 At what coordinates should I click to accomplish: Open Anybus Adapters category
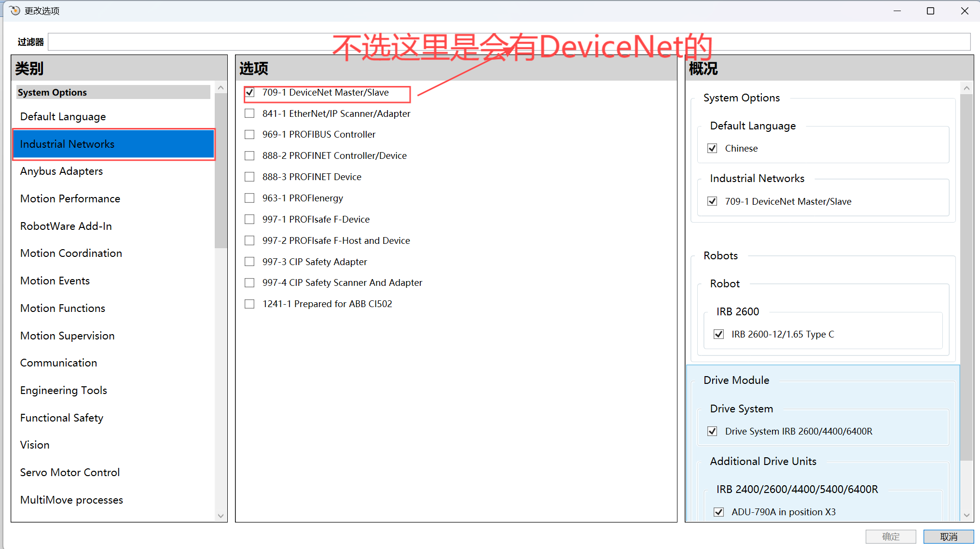pyautogui.click(x=62, y=171)
